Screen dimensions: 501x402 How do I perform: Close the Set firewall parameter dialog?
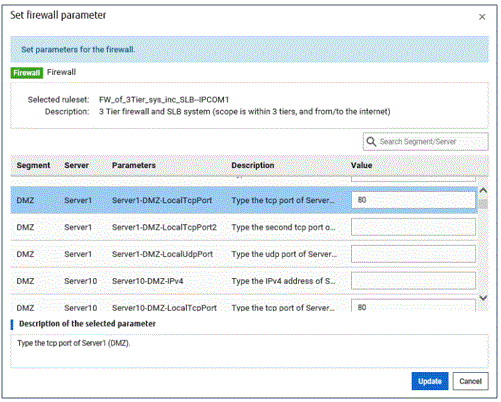[482, 17]
